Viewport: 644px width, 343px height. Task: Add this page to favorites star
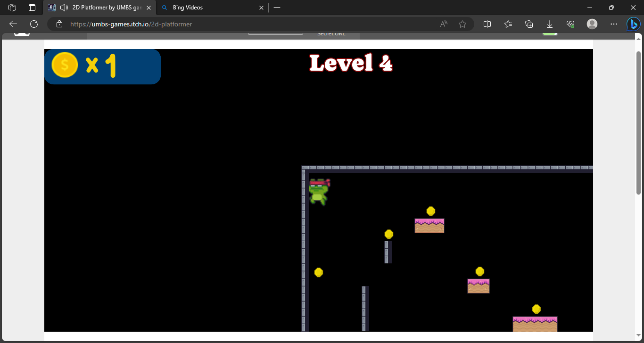[x=462, y=24]
